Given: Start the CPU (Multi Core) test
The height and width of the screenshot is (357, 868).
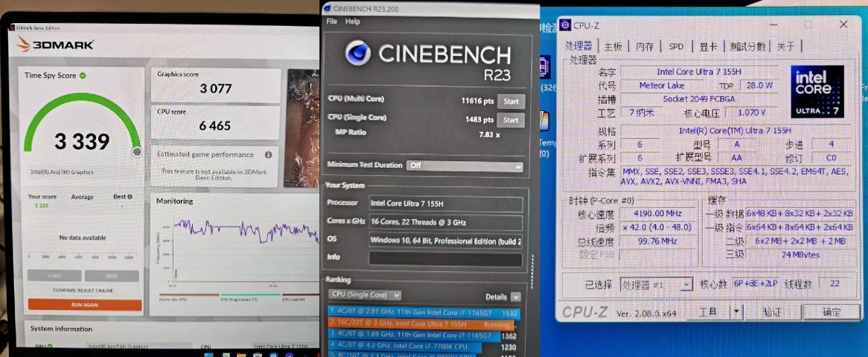Looking at the screenshot, I should [x=511, y=101].
